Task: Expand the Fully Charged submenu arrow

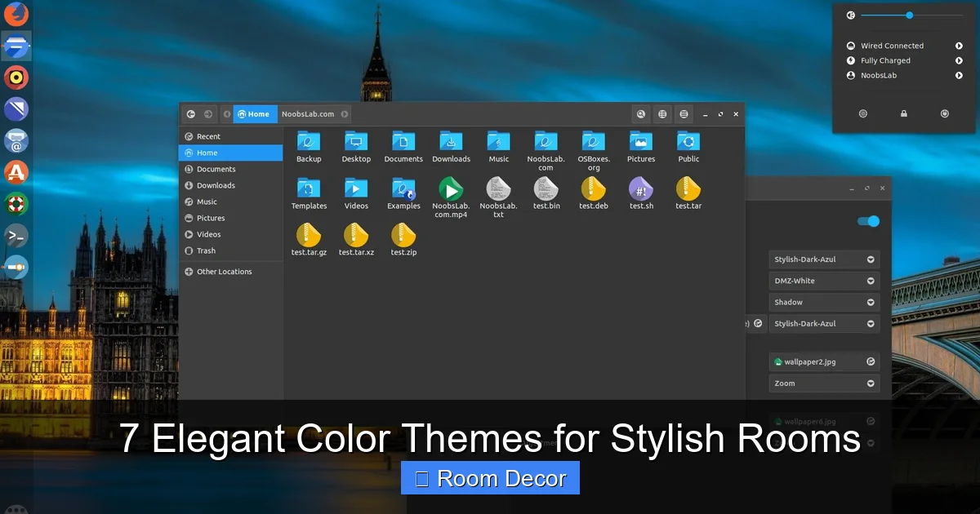Action: click(x=959, y=61)
